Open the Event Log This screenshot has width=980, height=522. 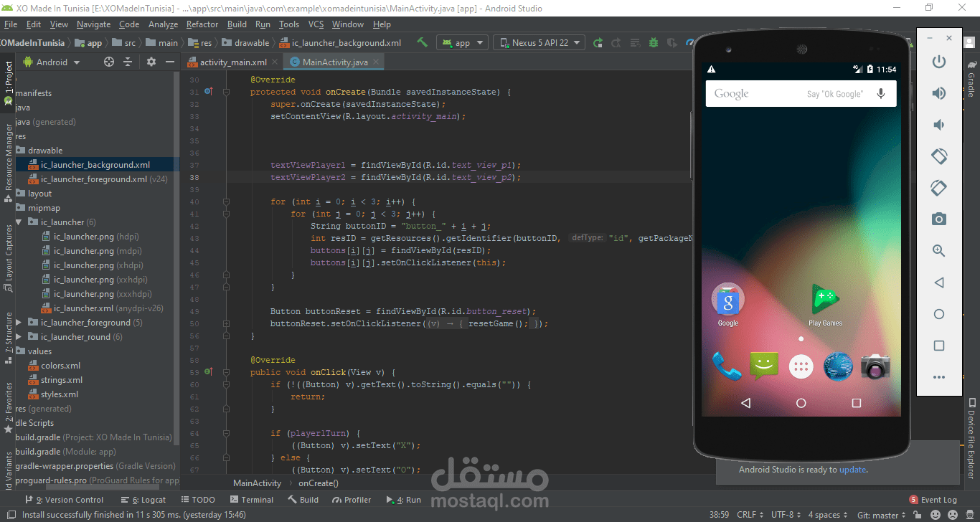click(x=933, y=500)
